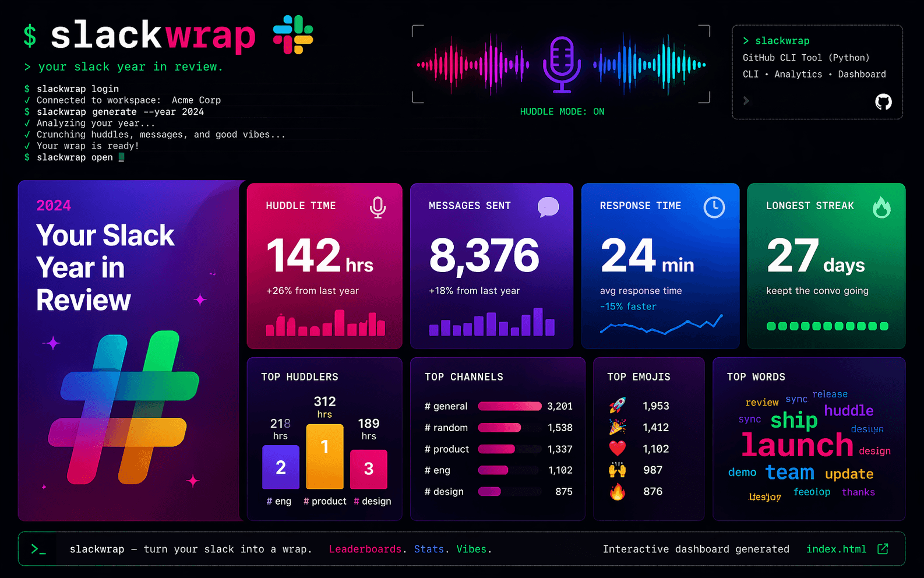Image resolution: width=924 pixels, height=578 pixels.
Task: Click the chevron prompt in the GitHub card
Action: pos(746,101)
